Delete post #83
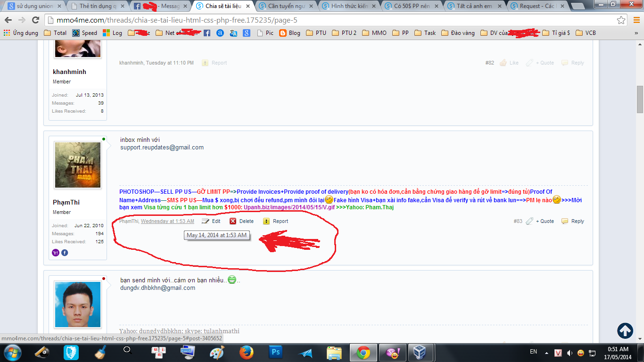This screenshot has width=644, height=362. coord(241,221)
